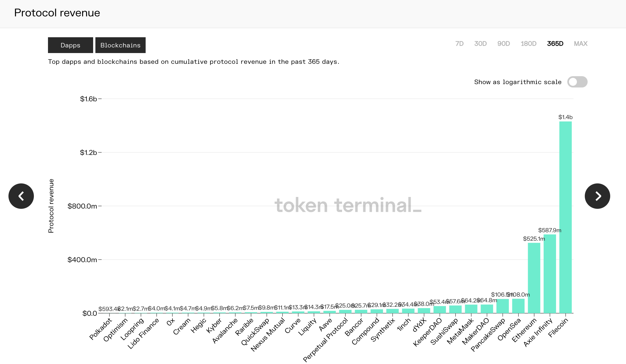Choose the 90D time range
Image resolution: width=626 pixels, height=364 pixels.
504,44
